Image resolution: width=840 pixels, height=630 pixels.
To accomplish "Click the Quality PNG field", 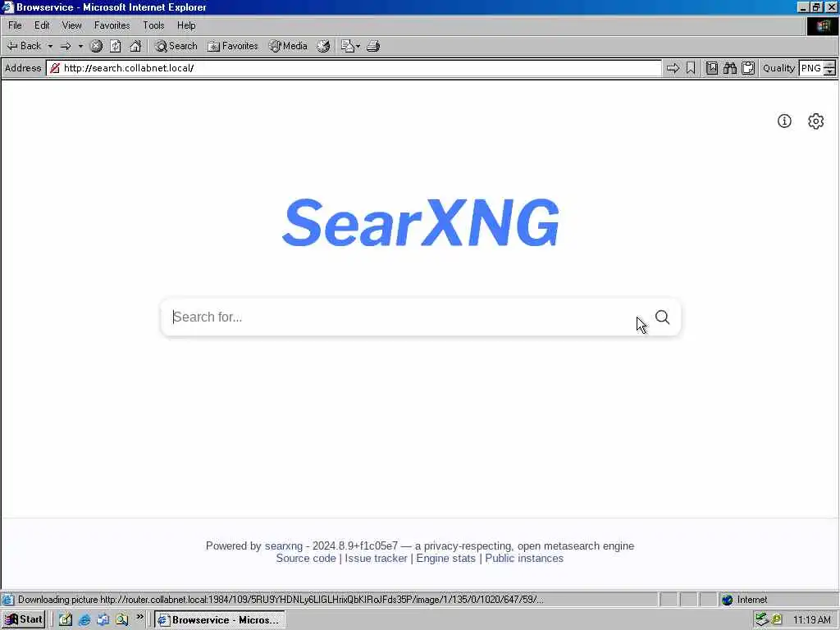I will pyautogui.click(x=810, y=68).
